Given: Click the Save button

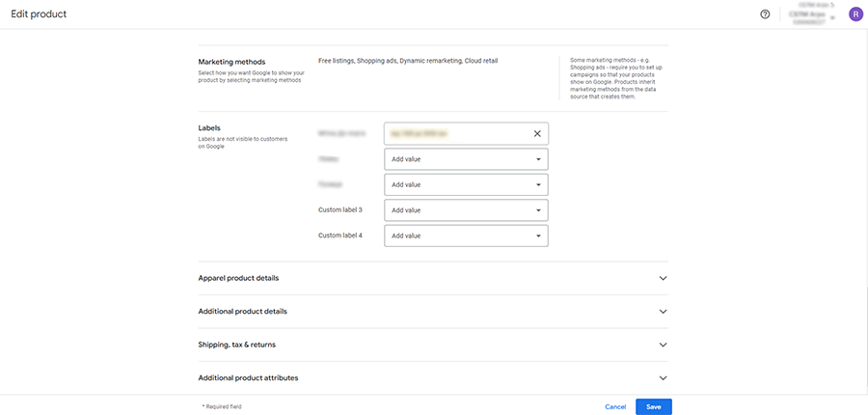Looking at the screenshot, I should (x=653, y=407).
